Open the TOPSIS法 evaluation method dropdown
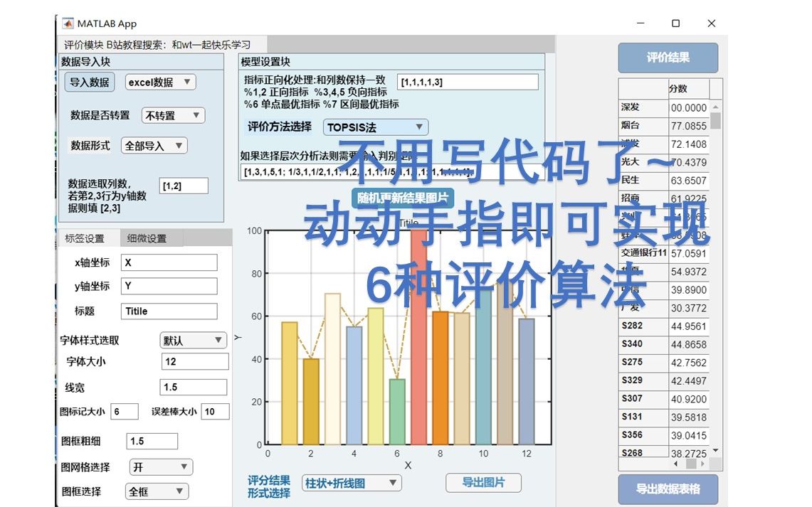This screenshot has height=507, width=812. coord(374,127)
